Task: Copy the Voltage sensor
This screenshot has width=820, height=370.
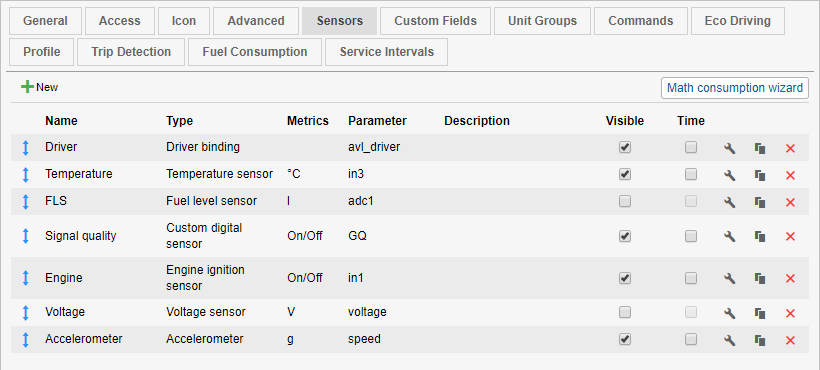Action: [x=760, y=313]
